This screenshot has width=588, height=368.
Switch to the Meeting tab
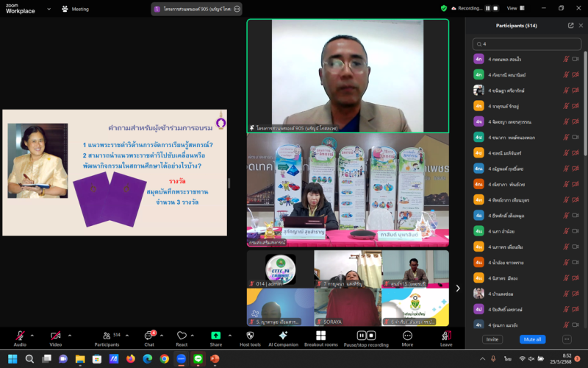point(76,9)
